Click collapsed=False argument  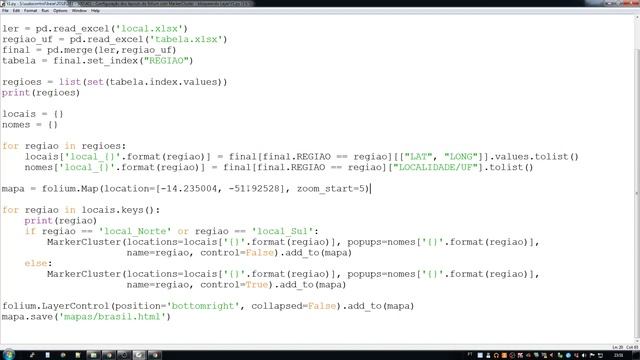[x=293, y=306]
